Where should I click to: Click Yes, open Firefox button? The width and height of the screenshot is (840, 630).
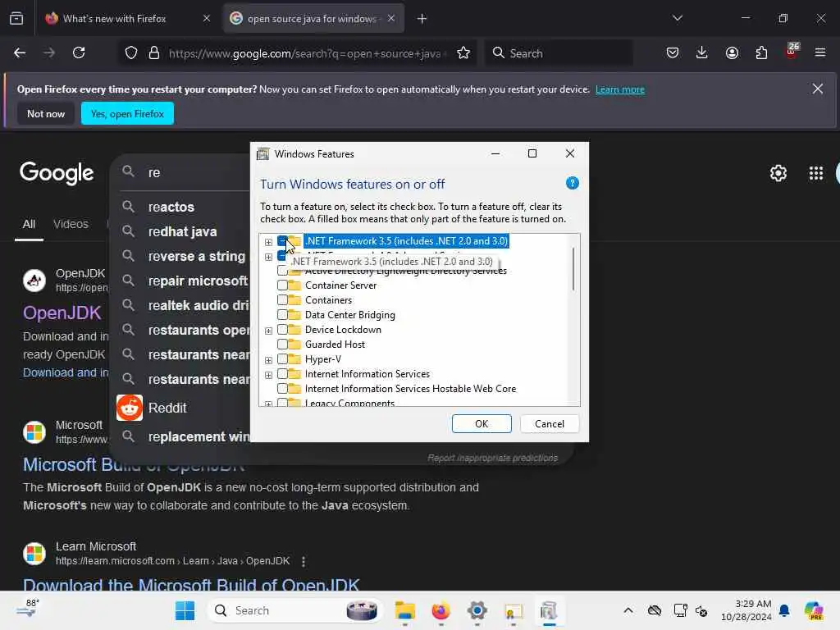pyautogui.click(x=127, y=113)
